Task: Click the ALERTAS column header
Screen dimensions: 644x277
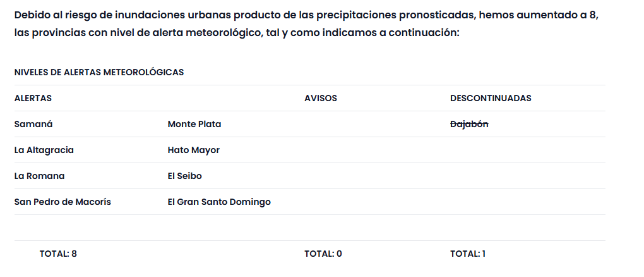Action: tap(33, 99)
